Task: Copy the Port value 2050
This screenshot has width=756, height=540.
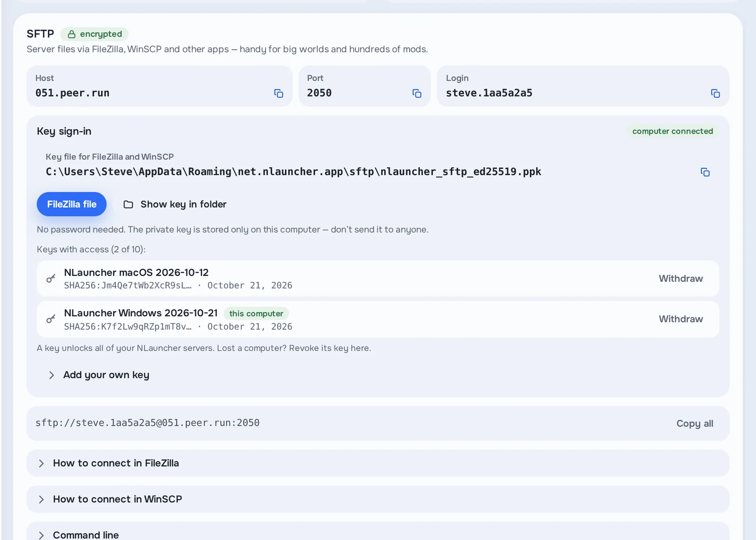Action: 417,94
